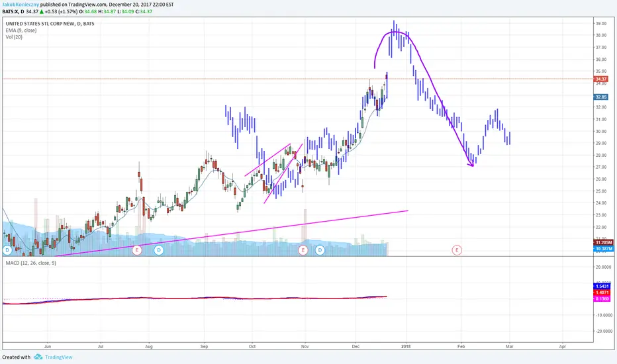Viewport: 617px width, 364px height.
Task: Click the green up-triangle price change indicator
Action: click(x=41, y=11)
